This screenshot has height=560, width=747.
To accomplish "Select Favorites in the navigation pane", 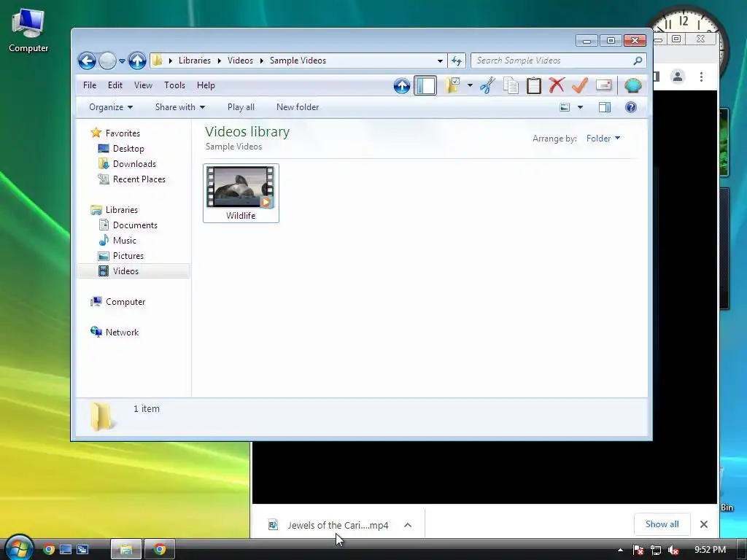I will 123,133.
